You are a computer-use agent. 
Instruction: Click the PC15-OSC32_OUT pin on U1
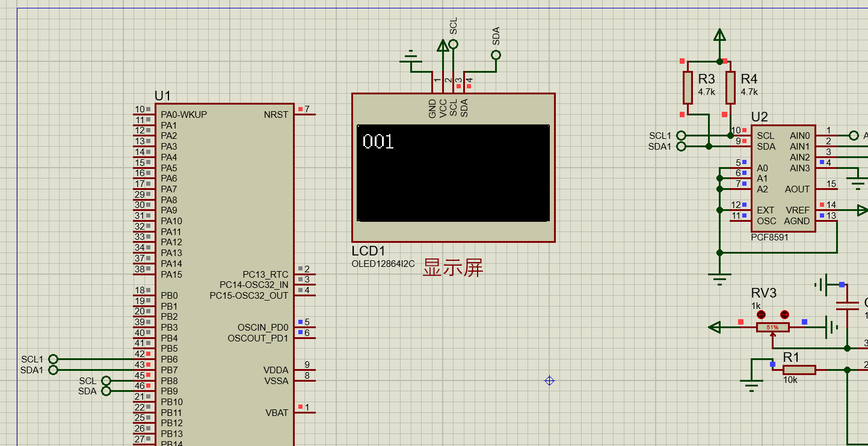[x=249, y=295]
